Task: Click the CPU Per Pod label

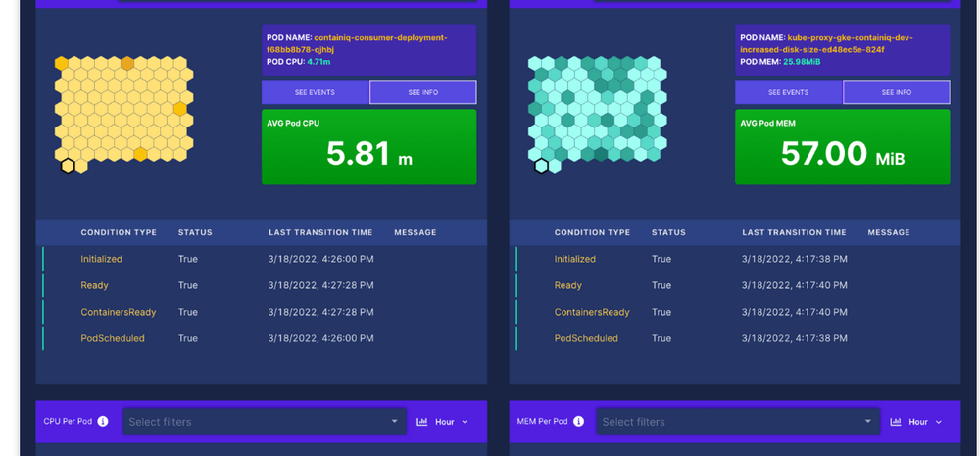Action: pyautogui.click(x=68, y=421)
